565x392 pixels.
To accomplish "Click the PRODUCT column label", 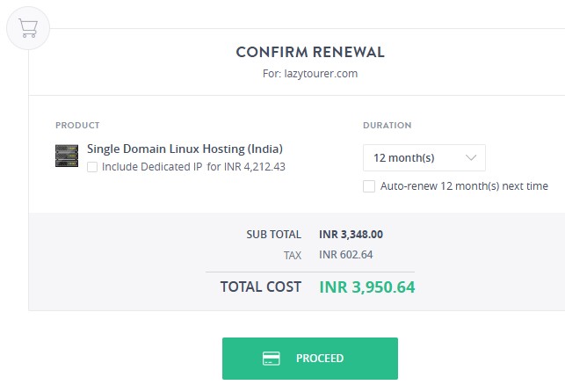I will pyautogui.click(x=77, y=126).
